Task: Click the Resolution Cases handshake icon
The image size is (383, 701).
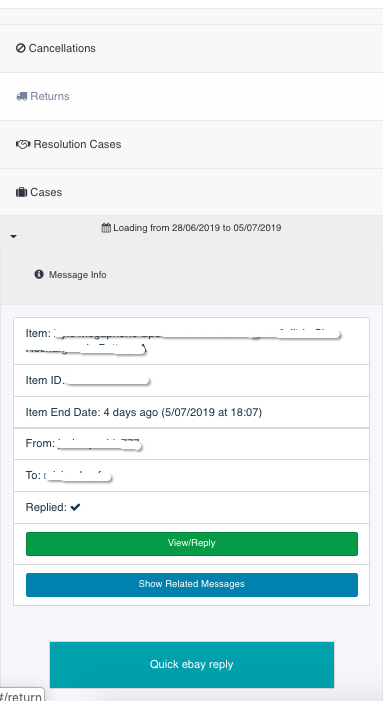Action: 23,144
